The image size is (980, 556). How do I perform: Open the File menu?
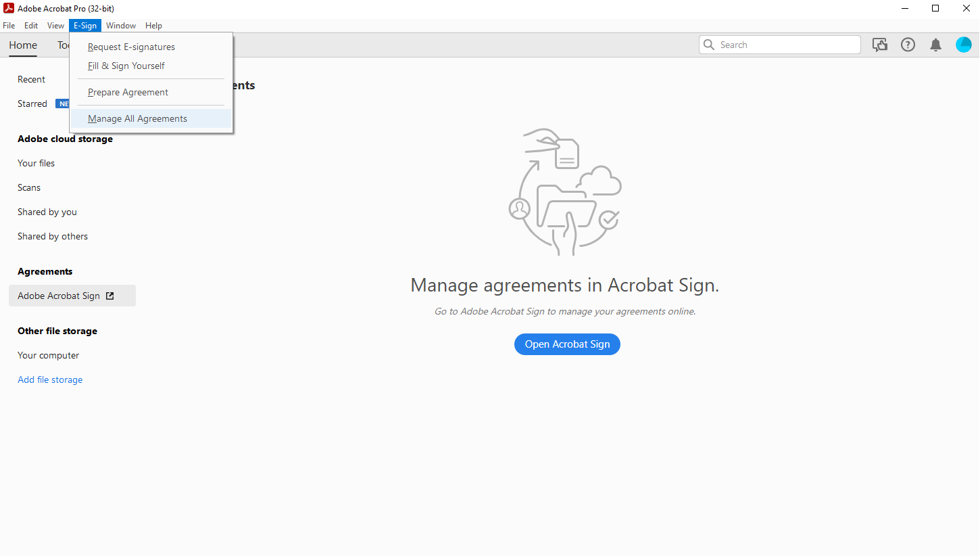[9, 26]
